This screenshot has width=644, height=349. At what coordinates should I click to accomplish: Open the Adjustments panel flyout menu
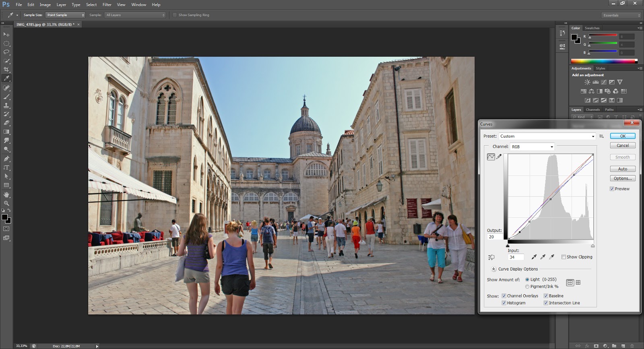pos(640,68)
